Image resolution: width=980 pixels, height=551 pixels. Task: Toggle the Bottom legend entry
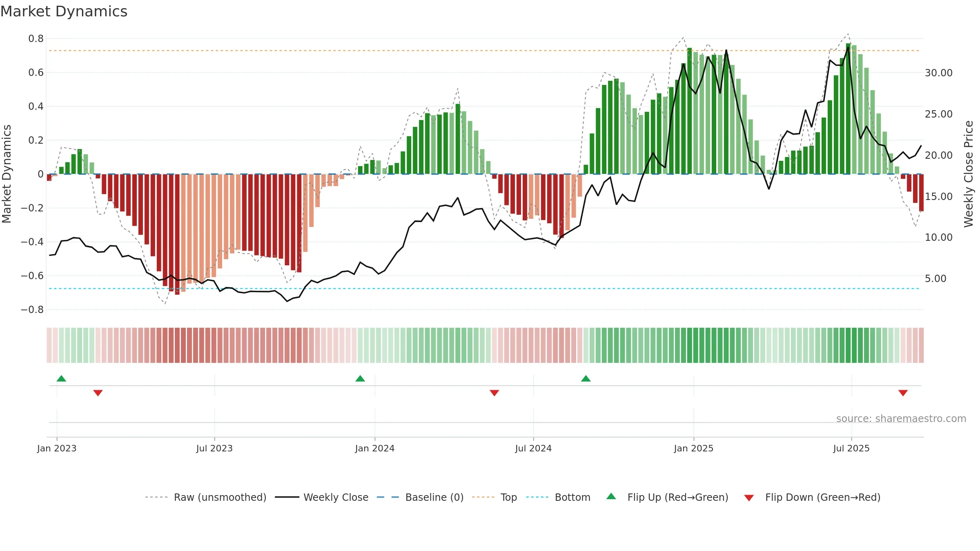pyautogui.click(x=558, y=497)
